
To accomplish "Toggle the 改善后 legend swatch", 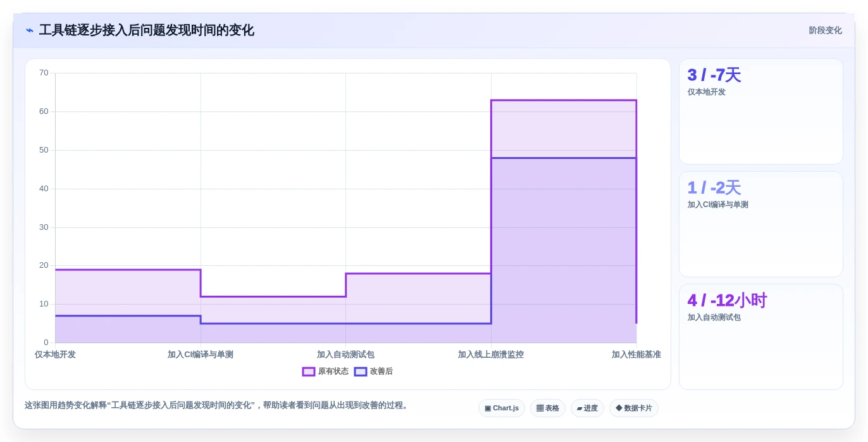I will point(361,372).
